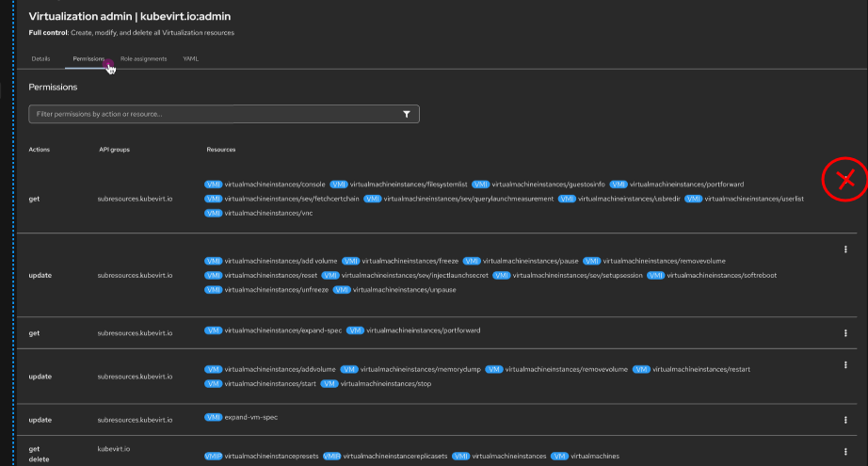The width and height of the screenshot is (868, 466).
Task: Open kebab menu for the update row with virtualmachineinstances/pause
Action: (x=845, y=249)
